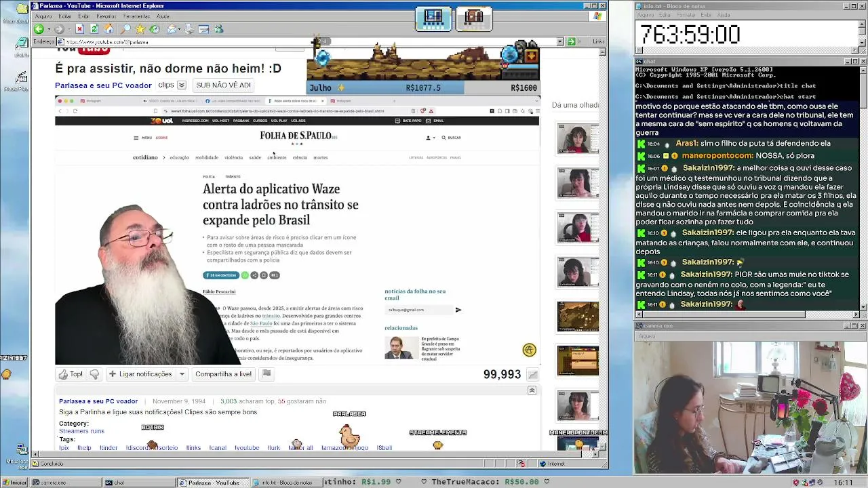Viewport: 868px width, 488px height.
Task: Expand the clips dropdown next to channel name
Action: tap(182, 85)
